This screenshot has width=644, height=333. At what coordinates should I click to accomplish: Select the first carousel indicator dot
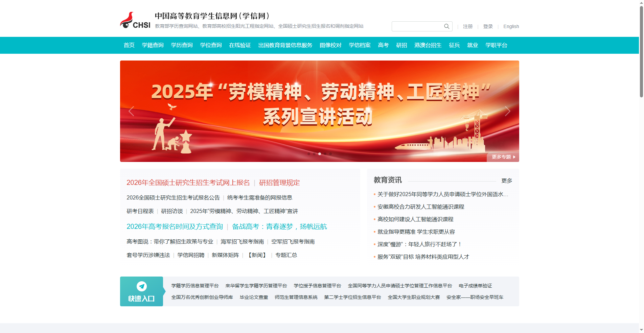point(308,153)
